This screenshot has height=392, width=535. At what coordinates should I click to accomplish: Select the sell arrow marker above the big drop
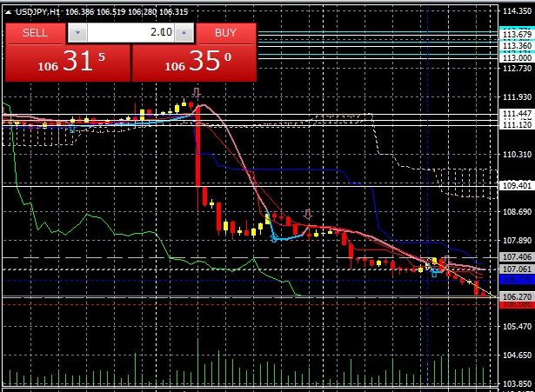(x=197, y=92)
